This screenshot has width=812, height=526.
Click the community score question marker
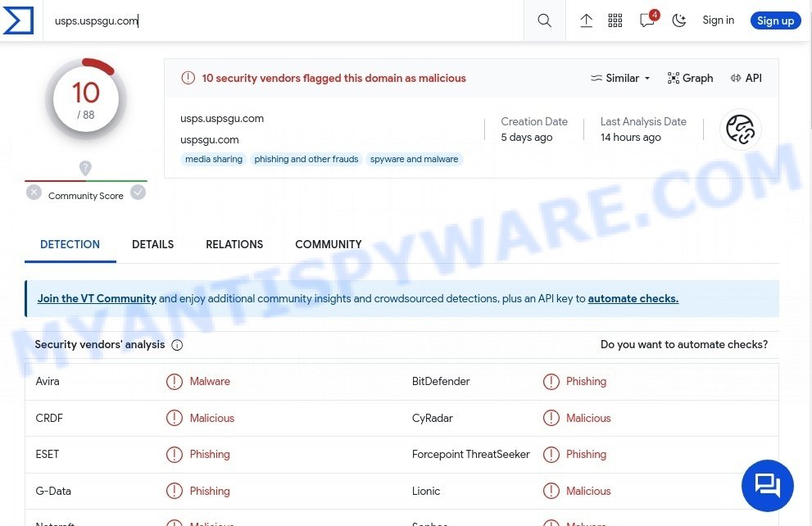coord(85,168)
